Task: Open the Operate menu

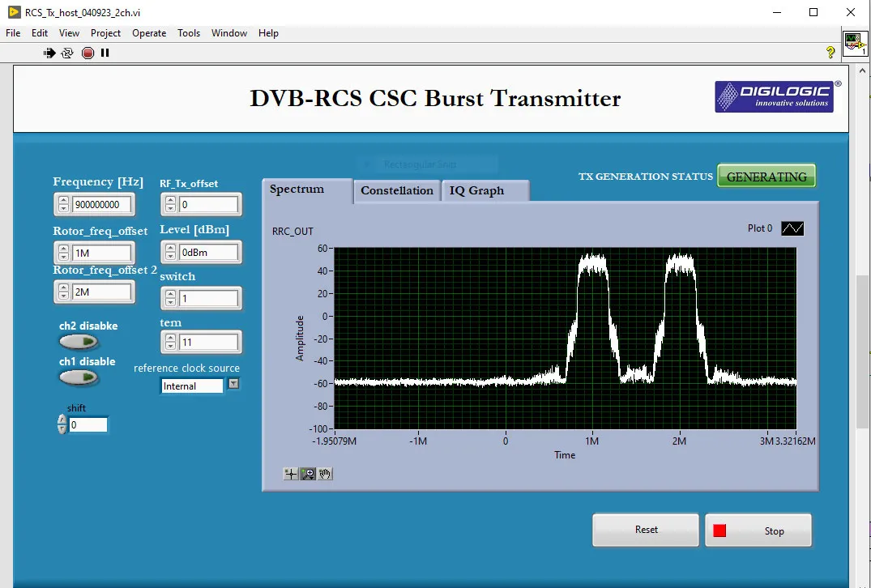Action: pos(149,33)
